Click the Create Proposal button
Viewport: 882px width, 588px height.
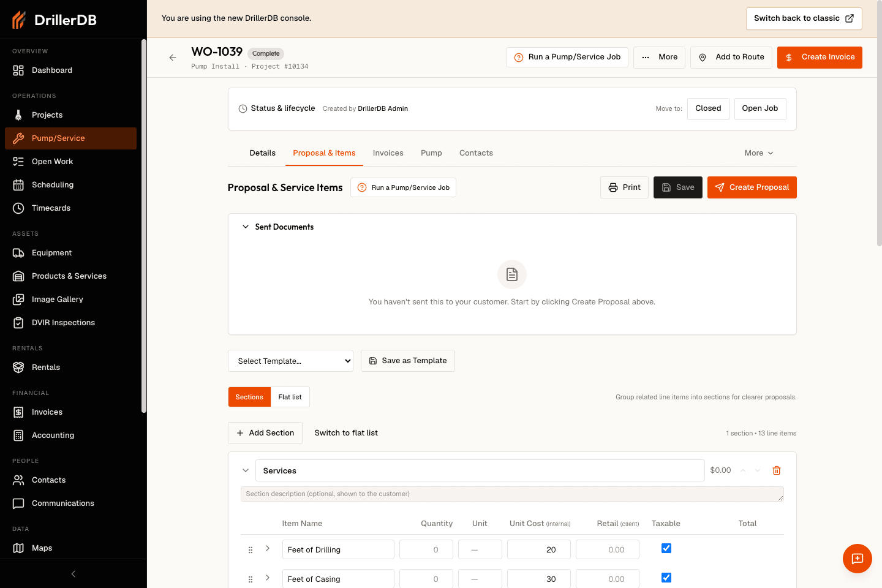tap(752, 187)
